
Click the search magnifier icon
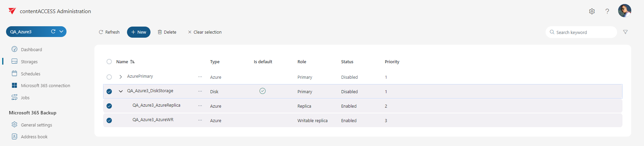(x=552, y=32)
